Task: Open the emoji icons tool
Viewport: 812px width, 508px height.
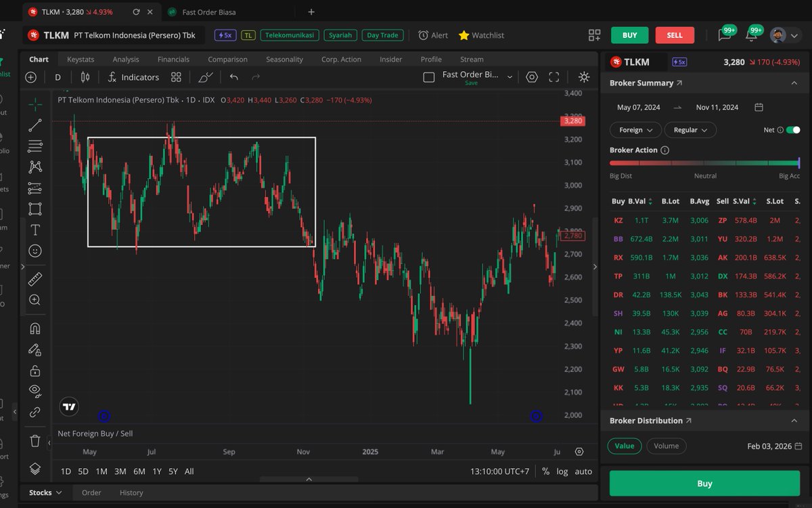Action: [35, 251]
